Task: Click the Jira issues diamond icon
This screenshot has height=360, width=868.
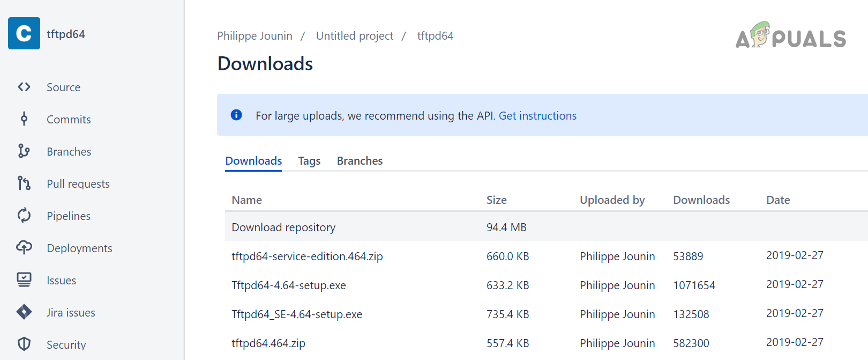Action: tap(24, 312)
